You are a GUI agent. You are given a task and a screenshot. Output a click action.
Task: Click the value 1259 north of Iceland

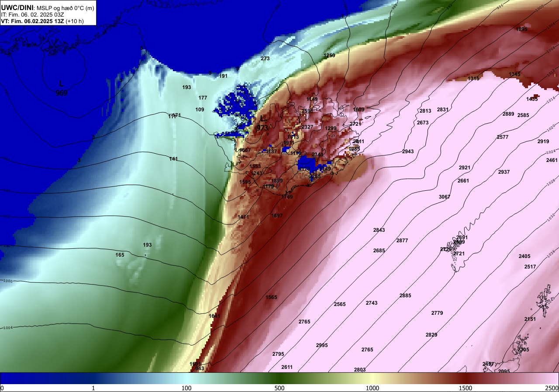[329, 55]
